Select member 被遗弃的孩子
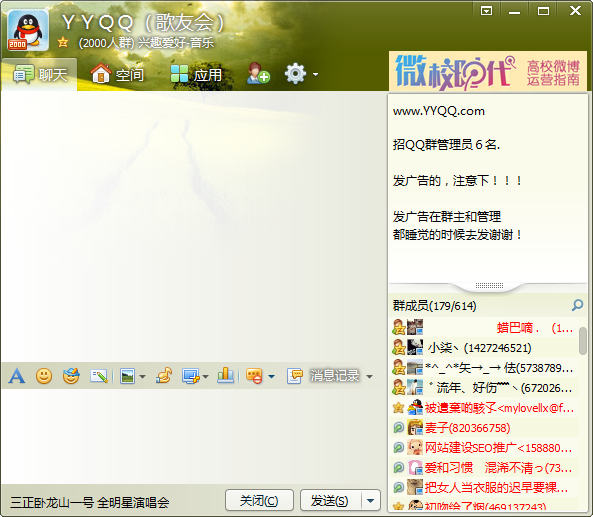 pyautogui.click(x=484, y=408)
